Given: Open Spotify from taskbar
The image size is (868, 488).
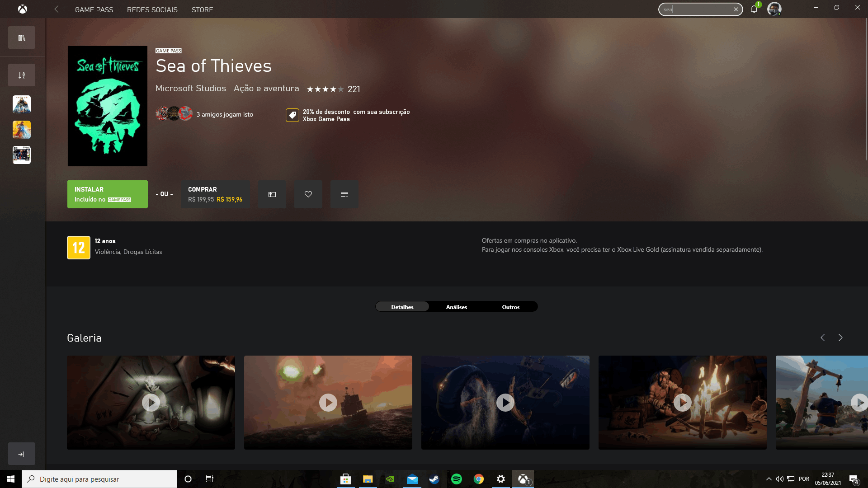Looking at the screenshot, I should (457, 479).
